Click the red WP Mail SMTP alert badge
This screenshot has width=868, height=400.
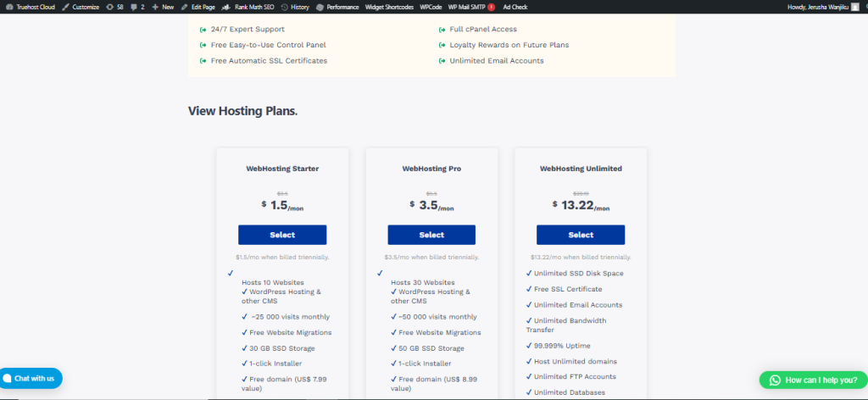[492, 7]
